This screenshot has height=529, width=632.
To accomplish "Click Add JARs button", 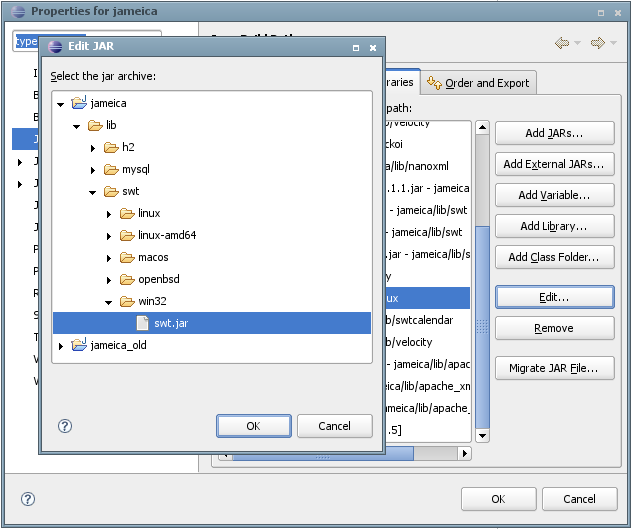I will 555,133.
